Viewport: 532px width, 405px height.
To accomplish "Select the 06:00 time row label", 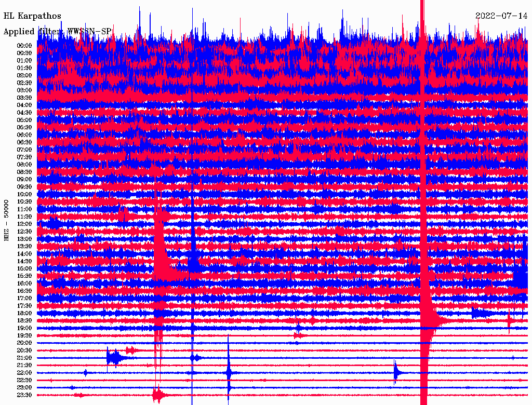I will coord(24,135).
